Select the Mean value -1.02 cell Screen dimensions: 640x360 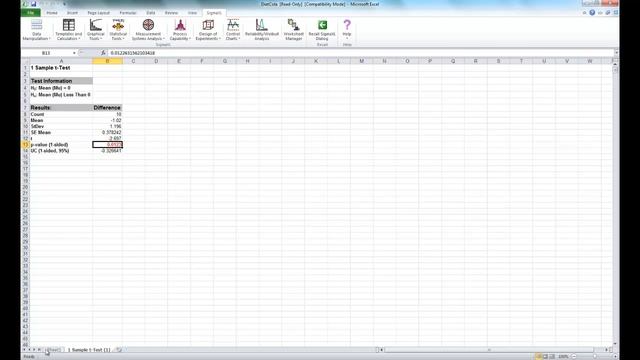pyautogui.click(x=107, y=120)
